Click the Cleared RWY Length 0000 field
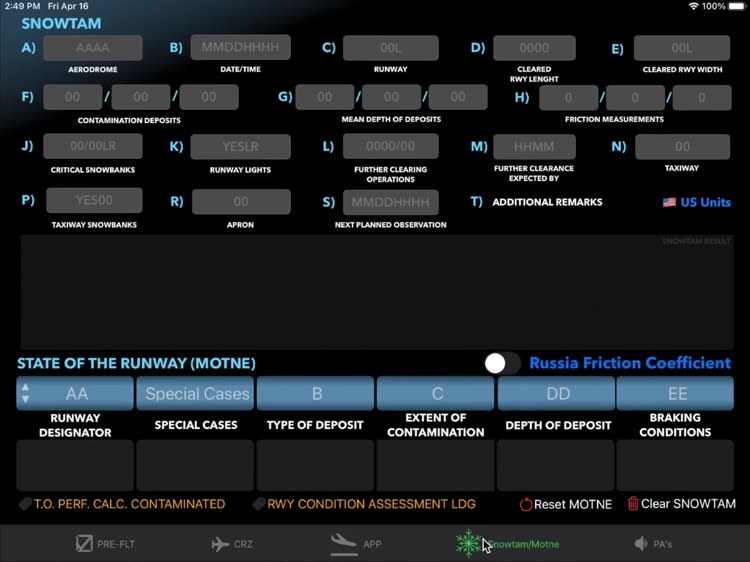This screenshot has width=750, height=562. (x=534, y=48)
